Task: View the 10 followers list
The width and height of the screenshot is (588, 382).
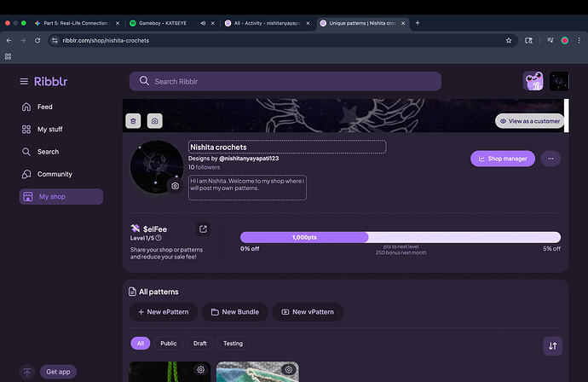Action: (x=204, y=167)
